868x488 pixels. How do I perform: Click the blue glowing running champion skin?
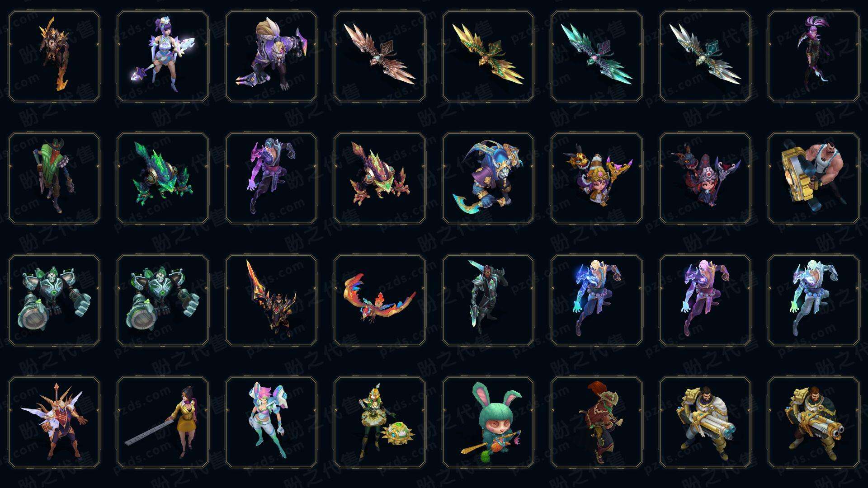coord(597,300)
